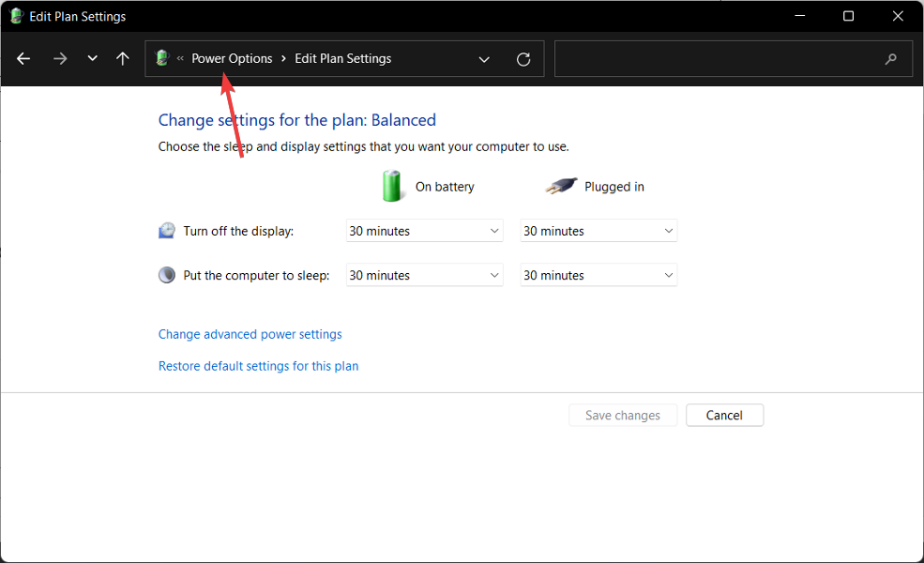Expand the address bar history dropdown
This screenshot has height=563, width=924.
tap(484, 59)
